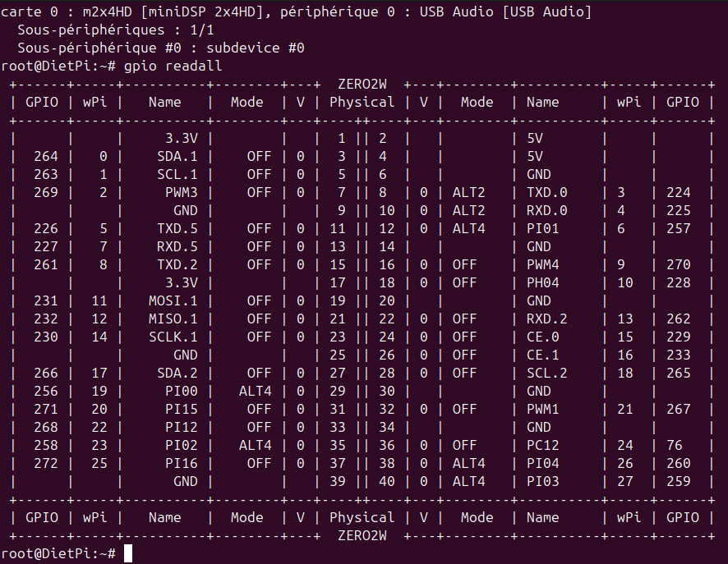Select the PI16 pin name
Viewport: 728px width, 564px height.
[181, 463]
